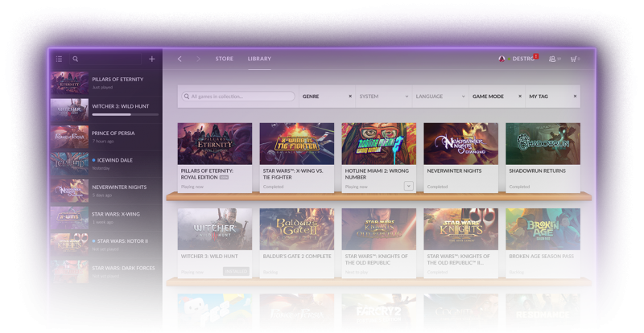
Task: Expand the Hotline Miami 2 card dropdown arrow
Action: [x=409, y=186]
